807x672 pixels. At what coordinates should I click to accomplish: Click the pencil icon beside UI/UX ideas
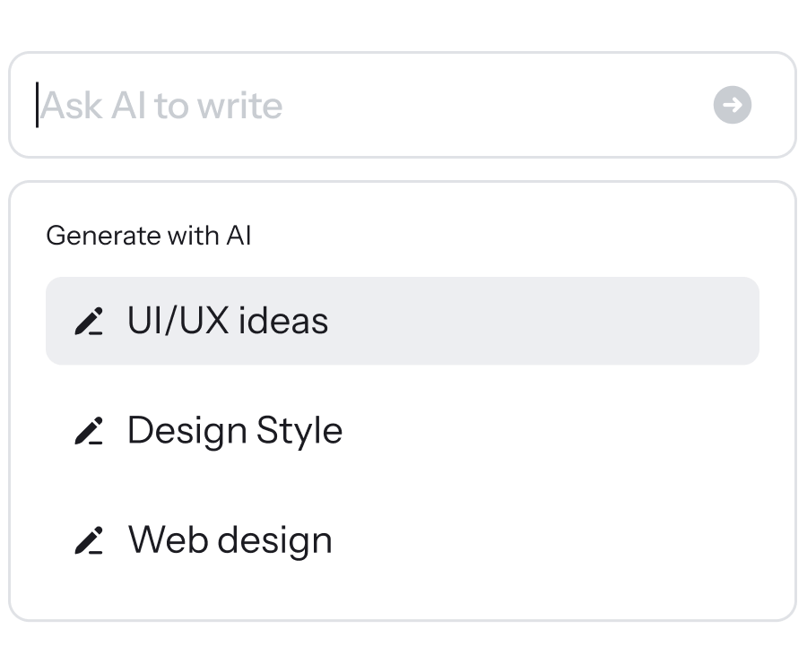(89, 321)
